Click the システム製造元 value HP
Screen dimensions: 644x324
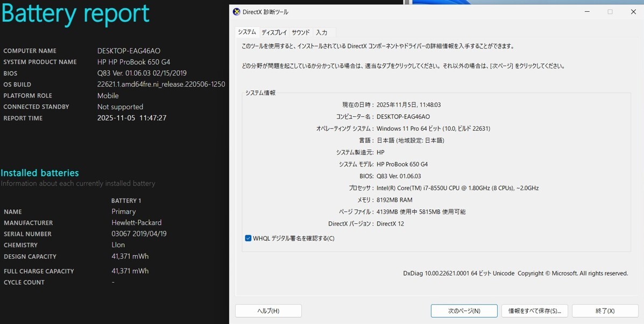tap(380, 152)
